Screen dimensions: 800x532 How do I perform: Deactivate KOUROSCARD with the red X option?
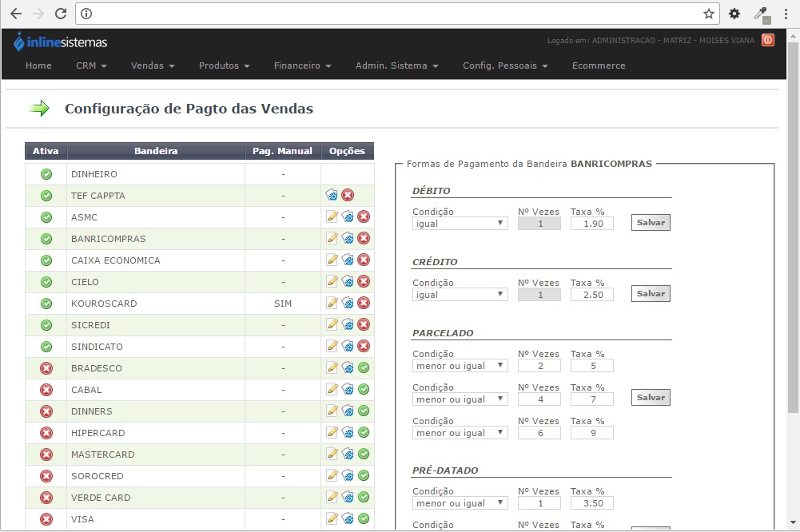coord(364,303)
